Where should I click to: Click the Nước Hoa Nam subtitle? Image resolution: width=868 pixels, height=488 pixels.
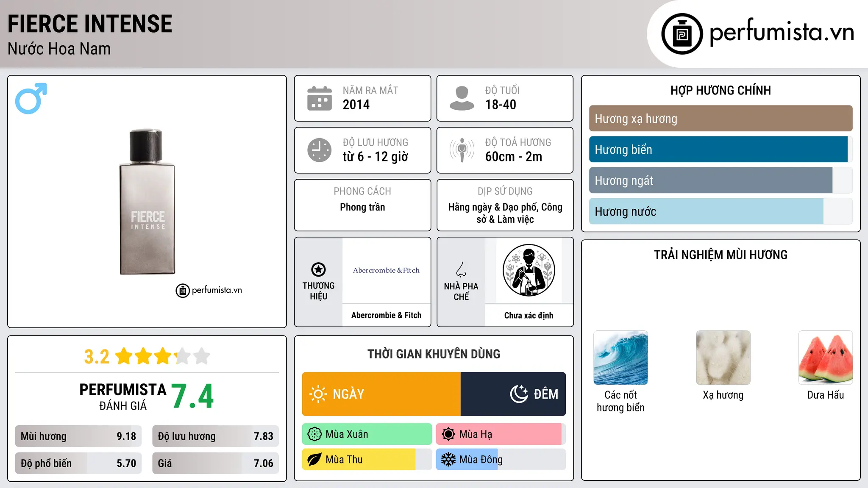(x=59, y=49)
